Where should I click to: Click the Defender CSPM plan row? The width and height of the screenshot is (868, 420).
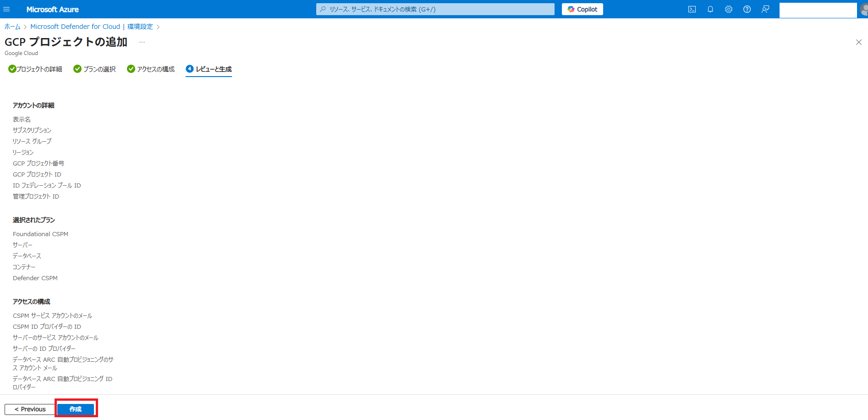point(35,278)
